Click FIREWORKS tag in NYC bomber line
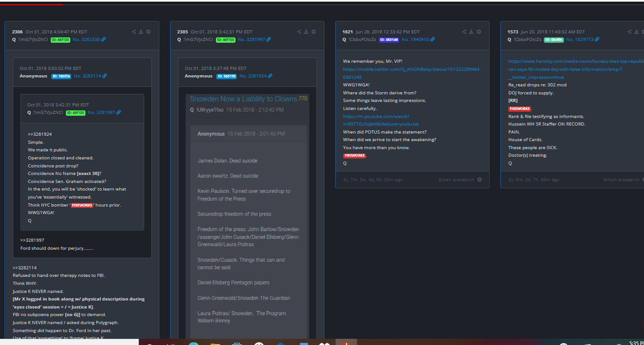 point(82,205)
